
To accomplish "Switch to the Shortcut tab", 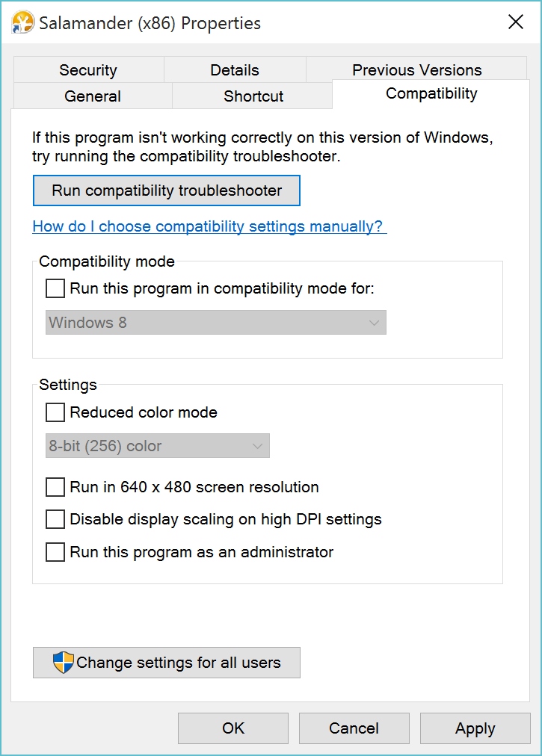I will pos(253,96).
